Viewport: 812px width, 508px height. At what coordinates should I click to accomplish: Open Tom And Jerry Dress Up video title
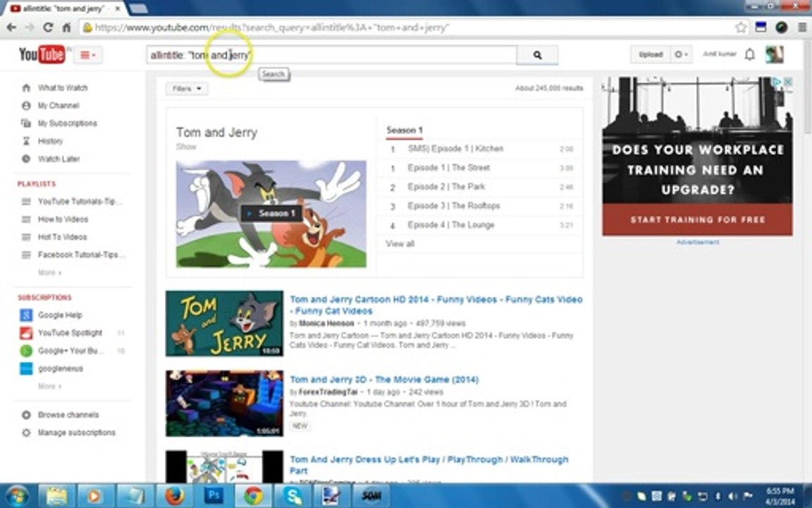click(429, 465)
